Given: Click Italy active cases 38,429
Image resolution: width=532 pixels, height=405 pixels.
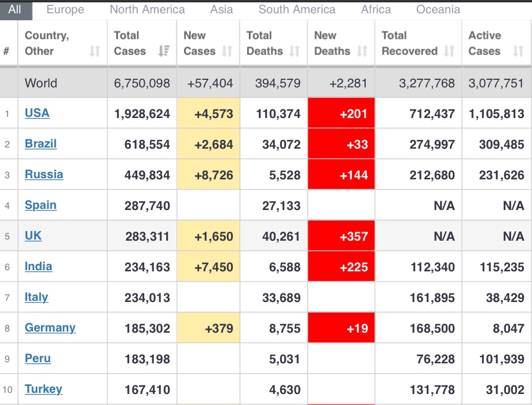Looking at the screenshot, I should click(505, 298).
